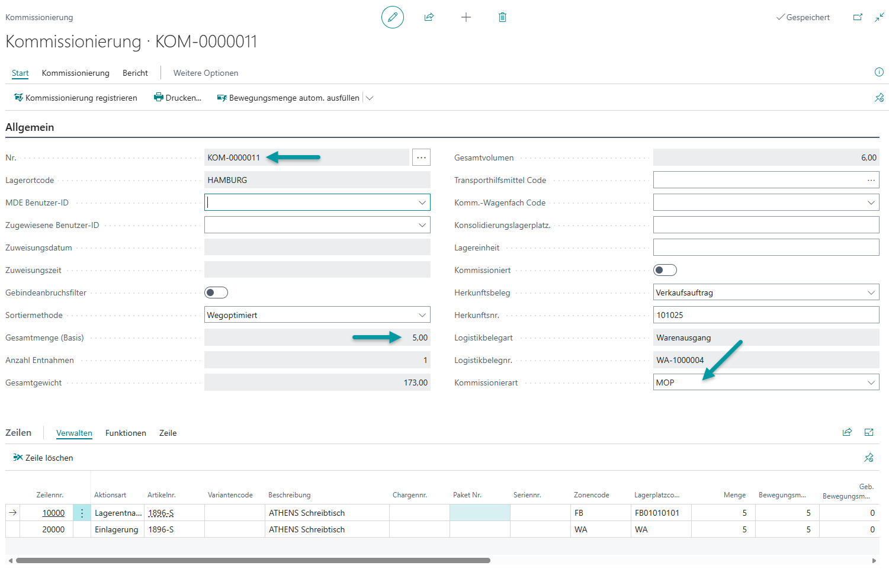Image resolution: width=889 pixels, height=588 pixels.
Task: Expand the Sortiermethode dropdown
Action: click(x=422, y=315)
